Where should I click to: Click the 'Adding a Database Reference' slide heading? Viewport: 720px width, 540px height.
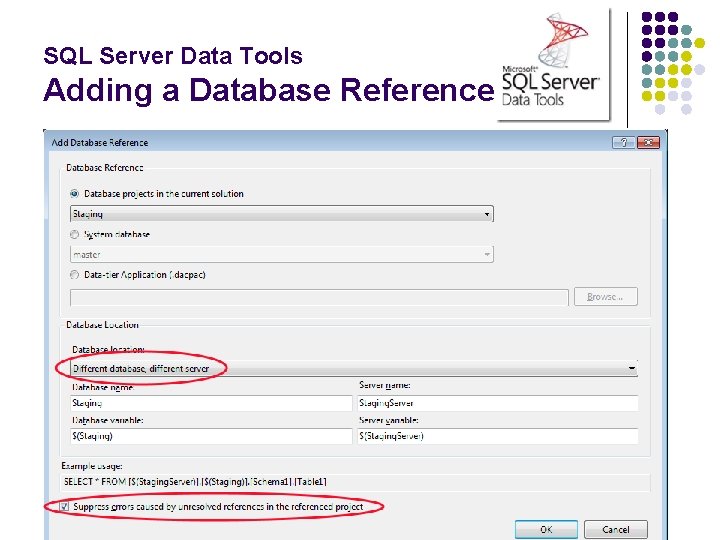point(269,90)
